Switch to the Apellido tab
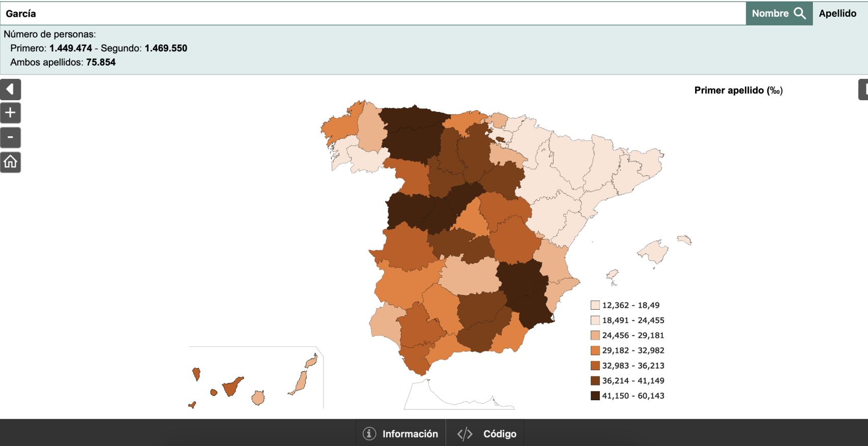The width and height of the screenshot is (868, 446). [x=837, y=14]
